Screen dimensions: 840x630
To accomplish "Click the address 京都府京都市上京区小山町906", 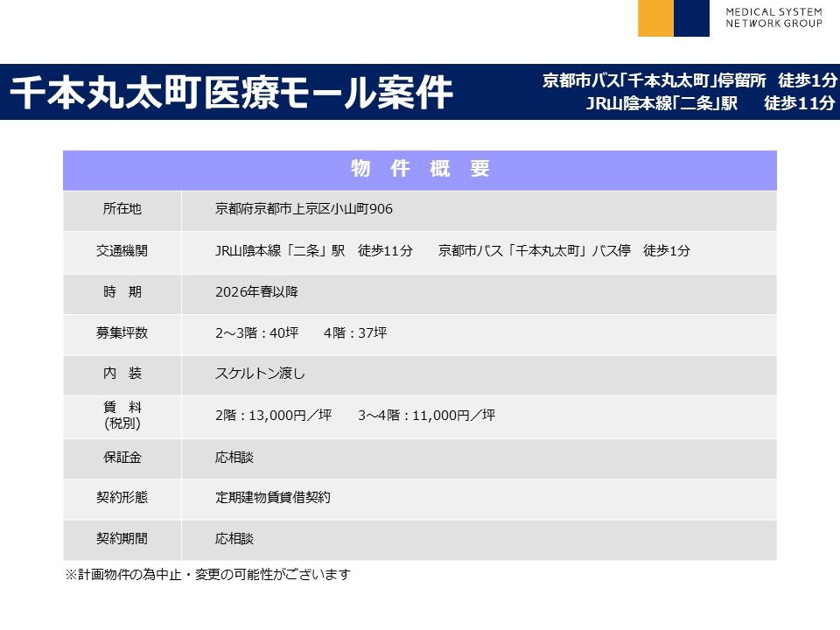I will [304, 209].
